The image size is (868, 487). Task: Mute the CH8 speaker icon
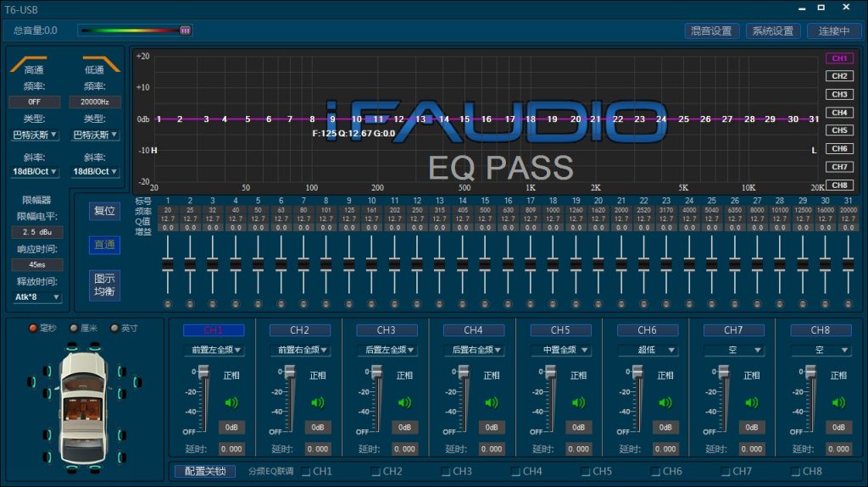[838, 402]
